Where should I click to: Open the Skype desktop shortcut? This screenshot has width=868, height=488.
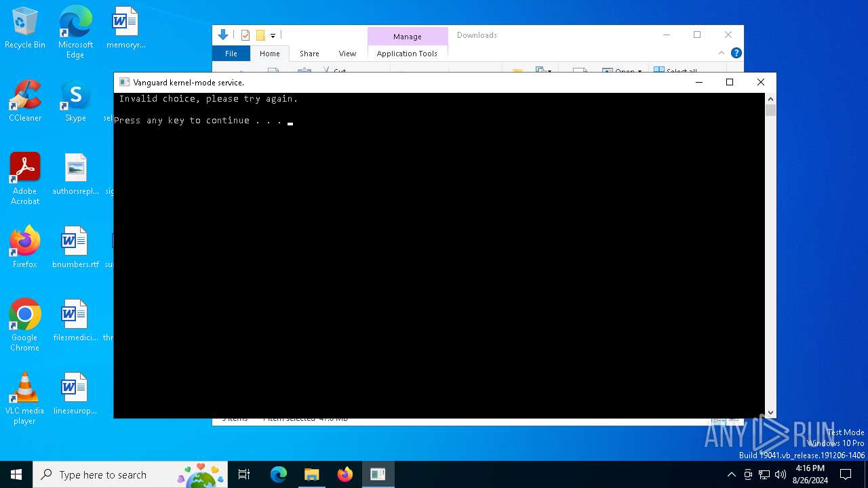click(75, 102)
